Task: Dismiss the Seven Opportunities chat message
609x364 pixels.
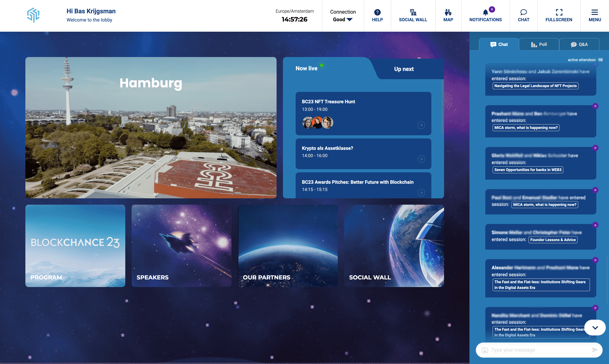Action: point(595,148)
